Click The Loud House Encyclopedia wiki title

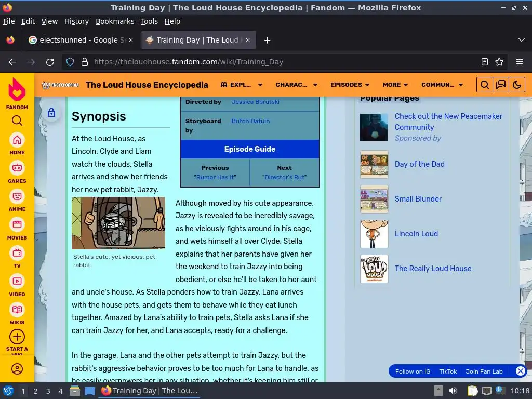click(147, 85)
